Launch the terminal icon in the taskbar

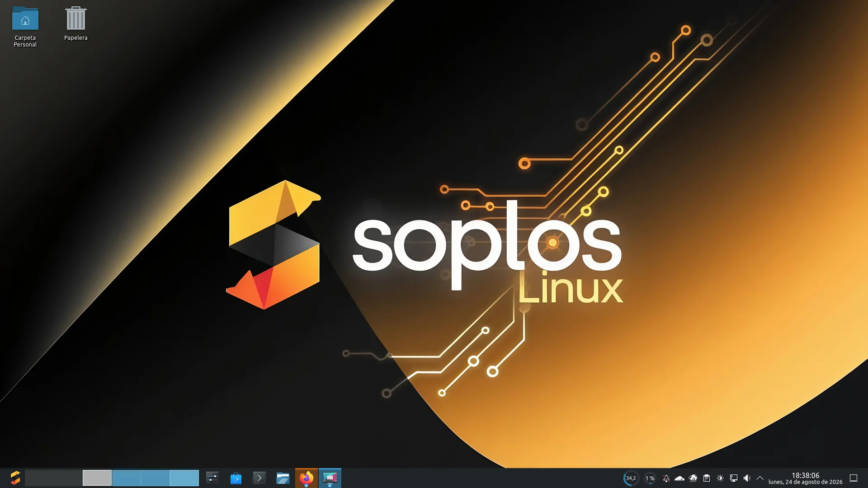[x=259, y=478]
